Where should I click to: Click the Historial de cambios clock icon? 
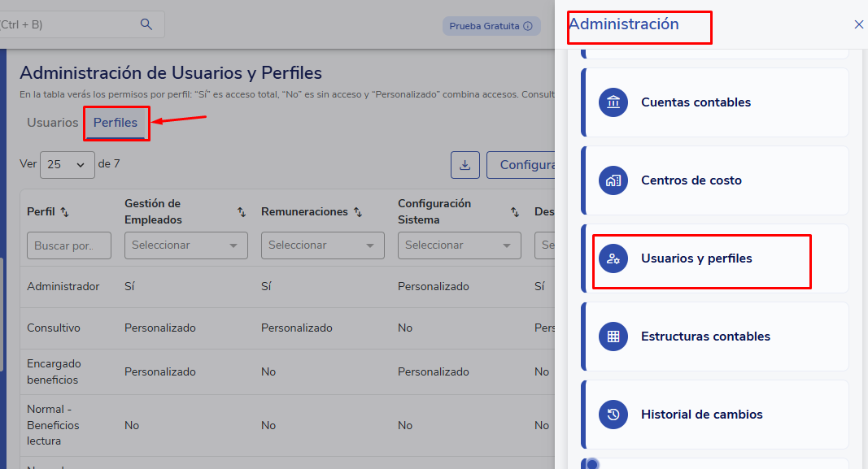[613, 415]
